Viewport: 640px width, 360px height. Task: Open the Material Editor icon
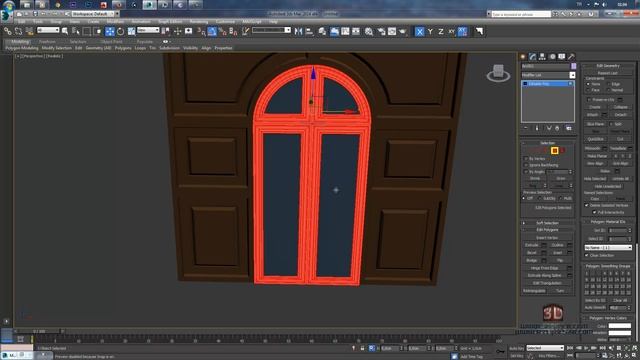tap(369, 31)
